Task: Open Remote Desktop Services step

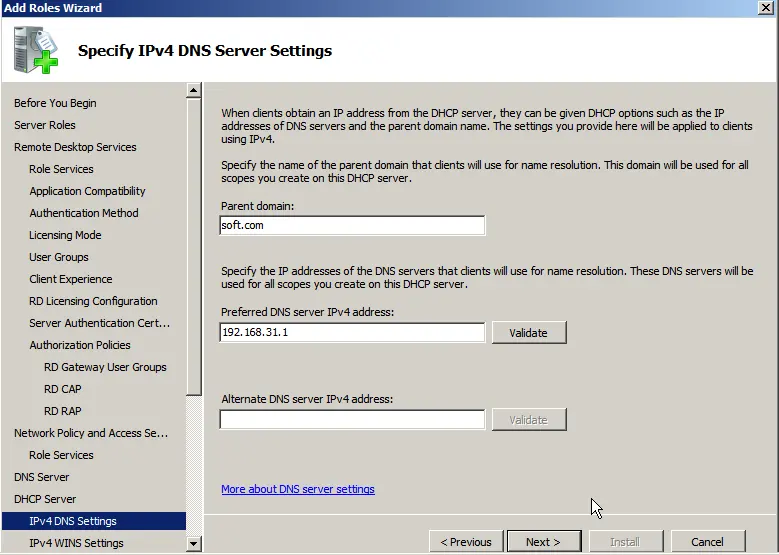Action: [x=75, y=147]
